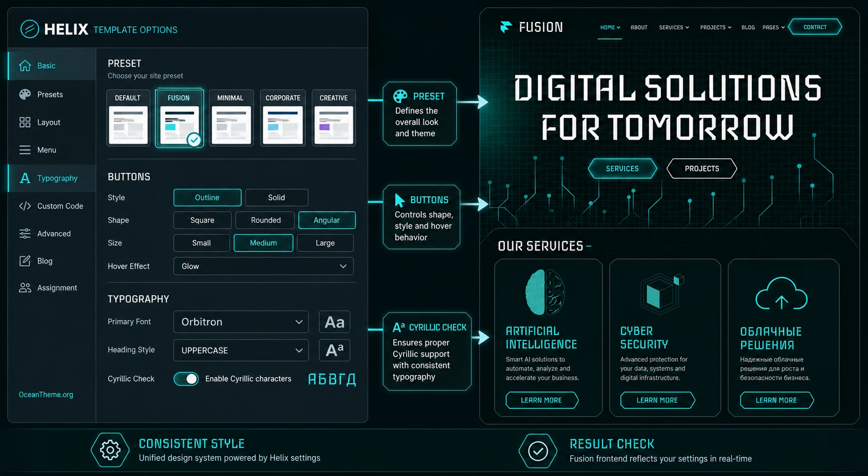Select the Fusion preset thumbnail
868x476 pixels.
179,118
